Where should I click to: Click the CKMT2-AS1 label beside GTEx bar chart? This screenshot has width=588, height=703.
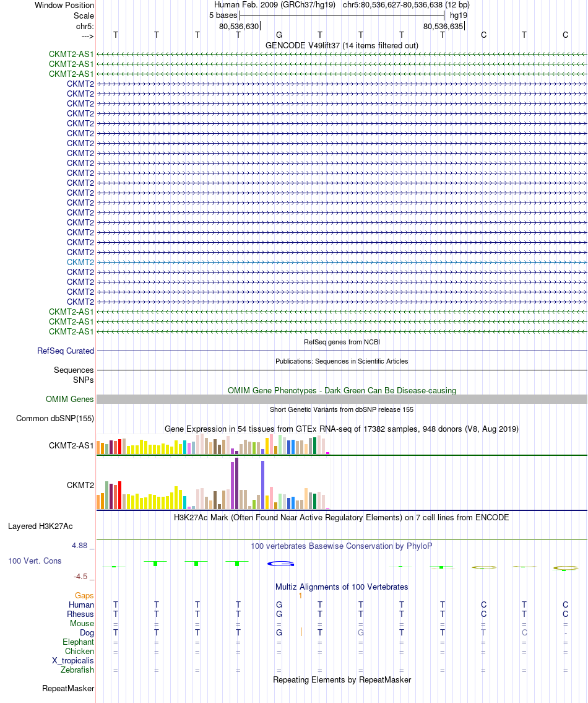[x=71, y=446]
